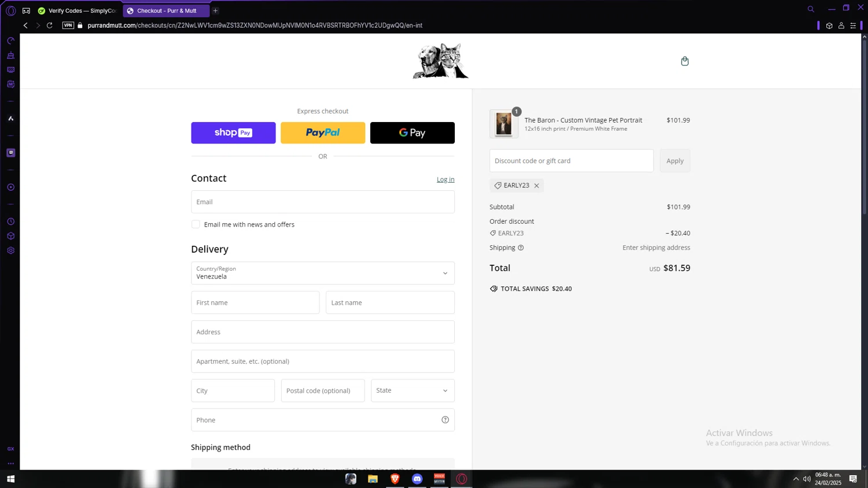Viewport: 868px width, 488px height.
Task: Focus the Postal code field
Action: coord(323,390)
